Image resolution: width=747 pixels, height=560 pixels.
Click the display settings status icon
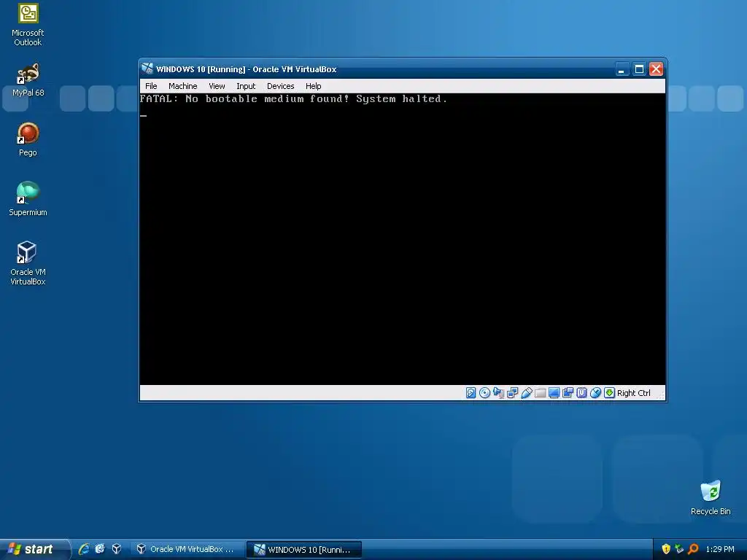tap(554, 393)
